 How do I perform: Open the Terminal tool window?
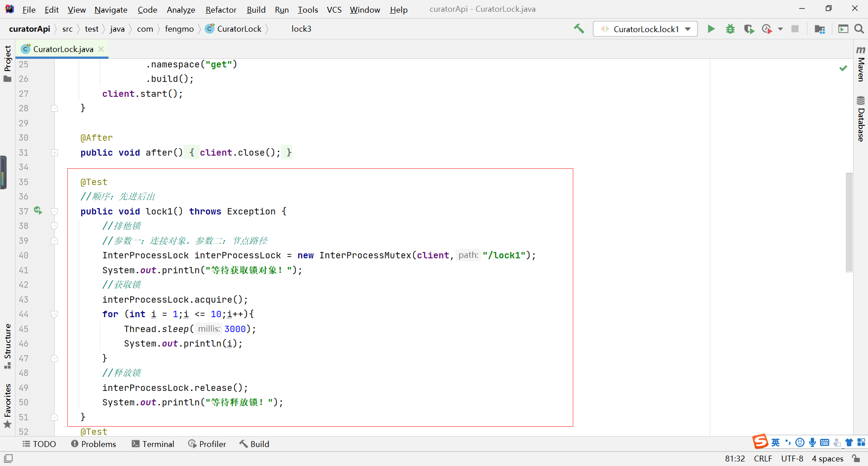(153, 444)
